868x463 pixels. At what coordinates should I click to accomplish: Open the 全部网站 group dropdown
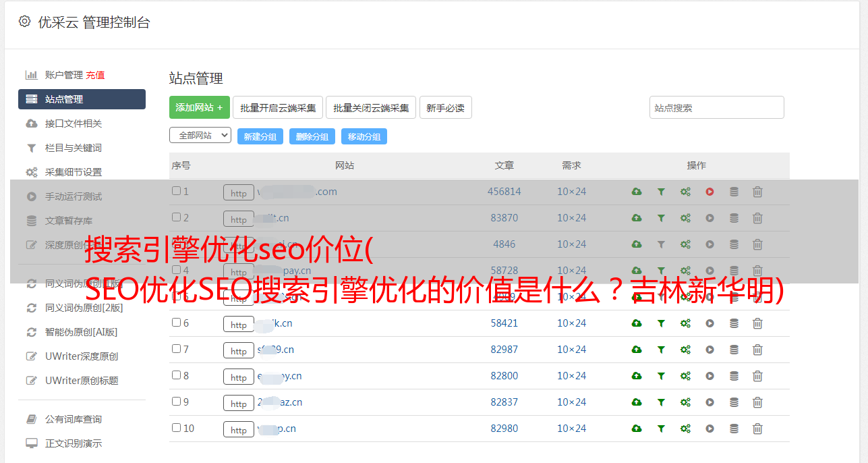point(200,136)
